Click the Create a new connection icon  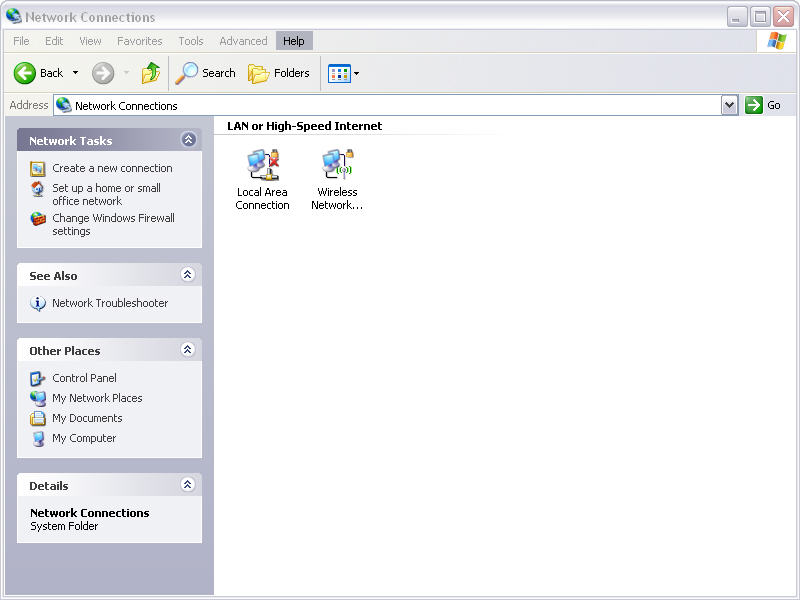pyautogui.click(x=38, y=169)
